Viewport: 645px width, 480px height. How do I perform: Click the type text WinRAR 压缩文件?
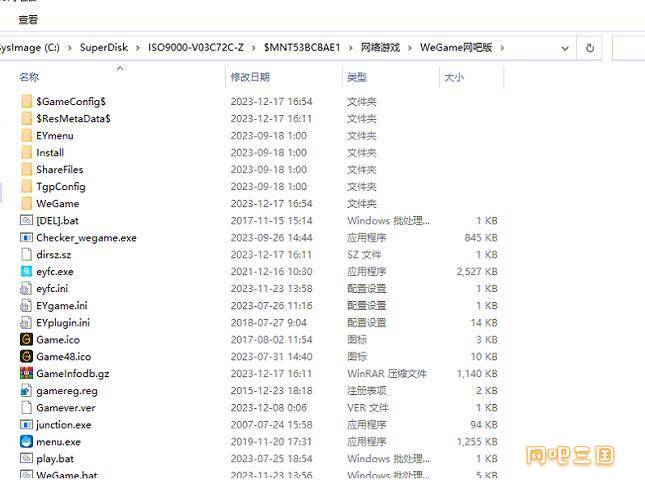click(387, 374)
